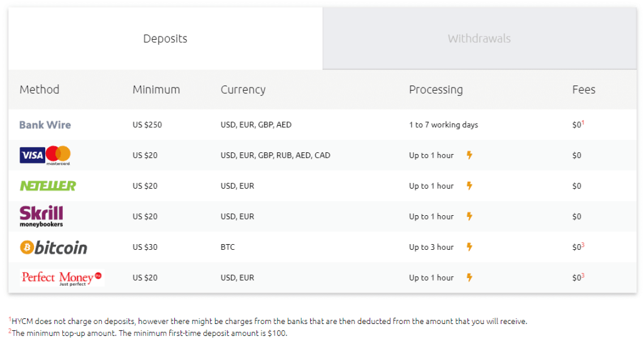
Task: Click the Skrill moneybookers logo
Action: click(42, 216)
